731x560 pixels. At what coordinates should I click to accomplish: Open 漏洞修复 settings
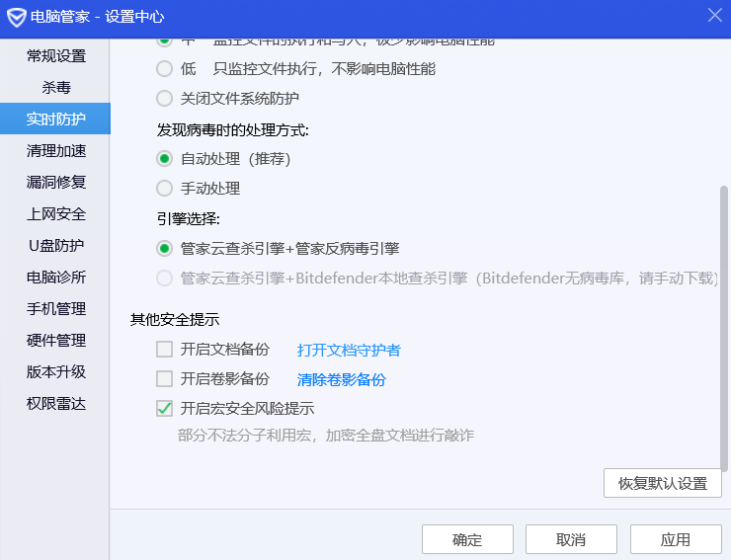coord(56,183)
